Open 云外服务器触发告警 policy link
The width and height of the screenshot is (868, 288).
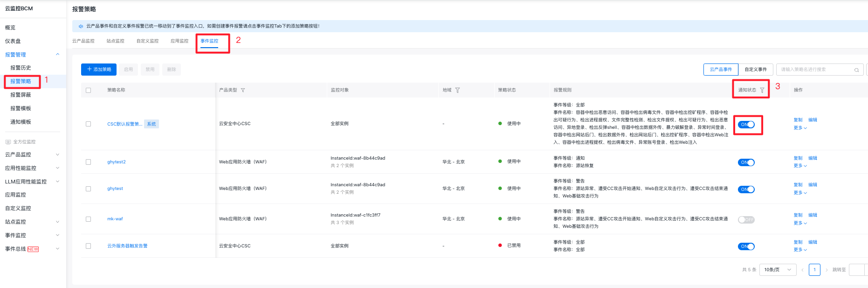click(127, 246)
